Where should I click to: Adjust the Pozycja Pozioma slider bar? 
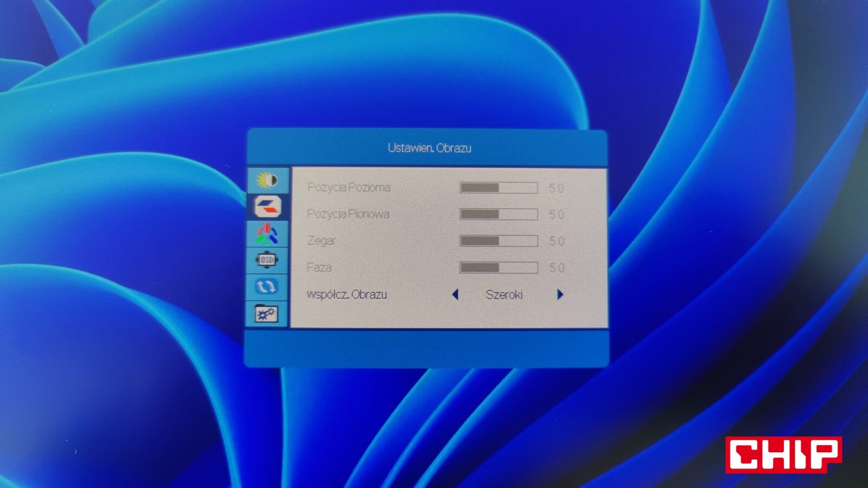coord(499,188)
